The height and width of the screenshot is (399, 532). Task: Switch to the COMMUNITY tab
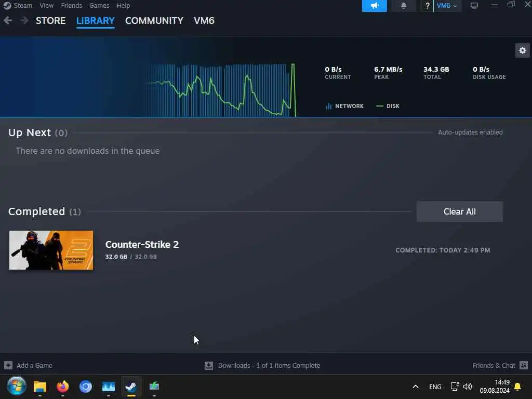click(154, 21)
